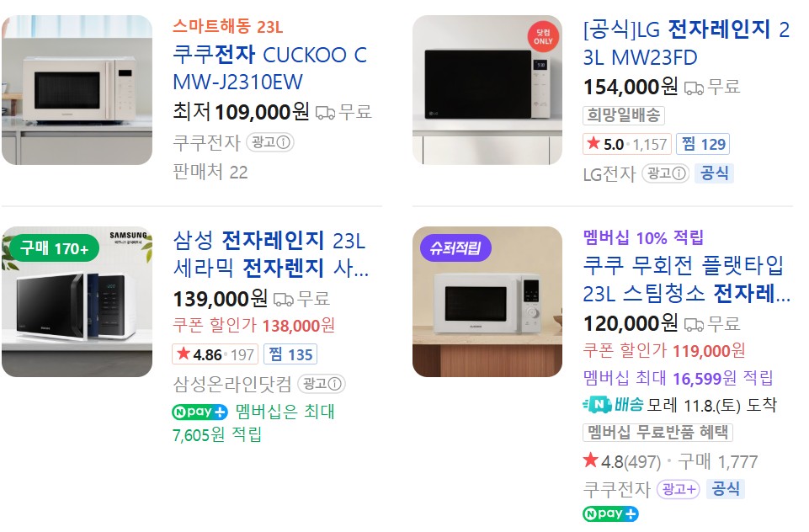The width and height of the screenshot is (809, 532).
Task: Click the LG black microwave product thumbnail
Action: click(x=487, y=90)
